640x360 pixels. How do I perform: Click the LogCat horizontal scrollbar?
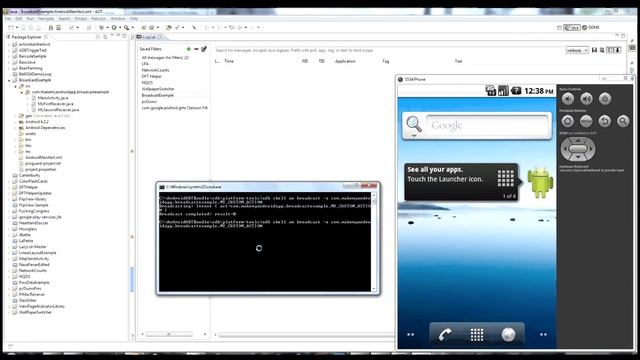point(306,335)
